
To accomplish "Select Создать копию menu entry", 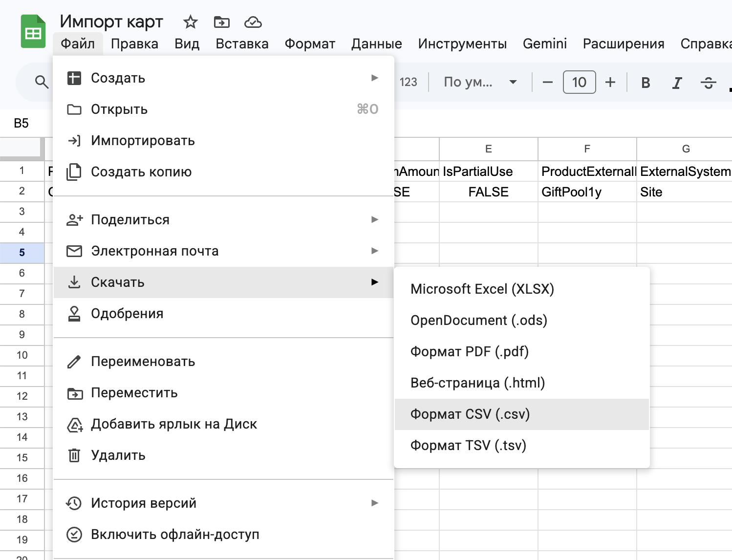I will pos(223,172).
